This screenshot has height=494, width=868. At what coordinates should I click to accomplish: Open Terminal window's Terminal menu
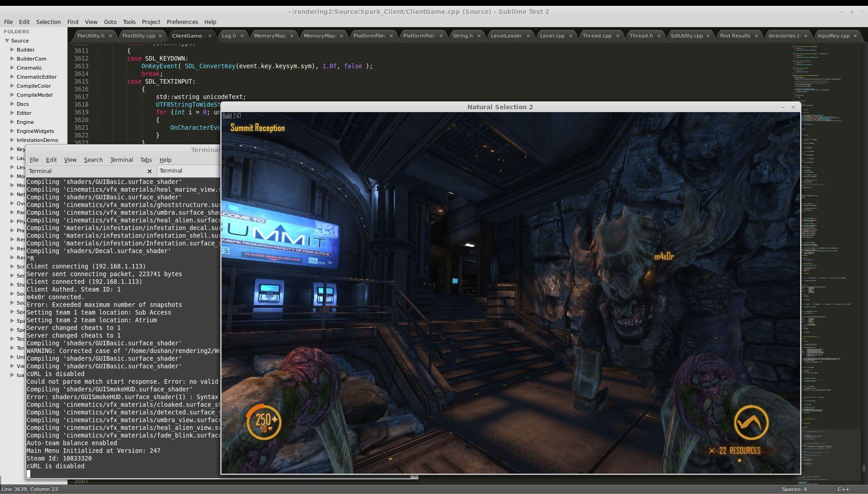click(x=122, y=160)
